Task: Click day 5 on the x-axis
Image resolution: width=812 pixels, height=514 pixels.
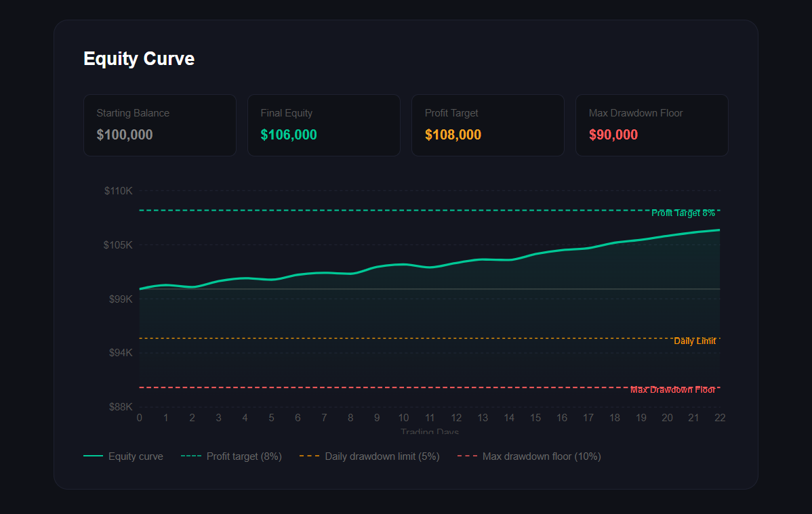Action: tap(271, 418)
